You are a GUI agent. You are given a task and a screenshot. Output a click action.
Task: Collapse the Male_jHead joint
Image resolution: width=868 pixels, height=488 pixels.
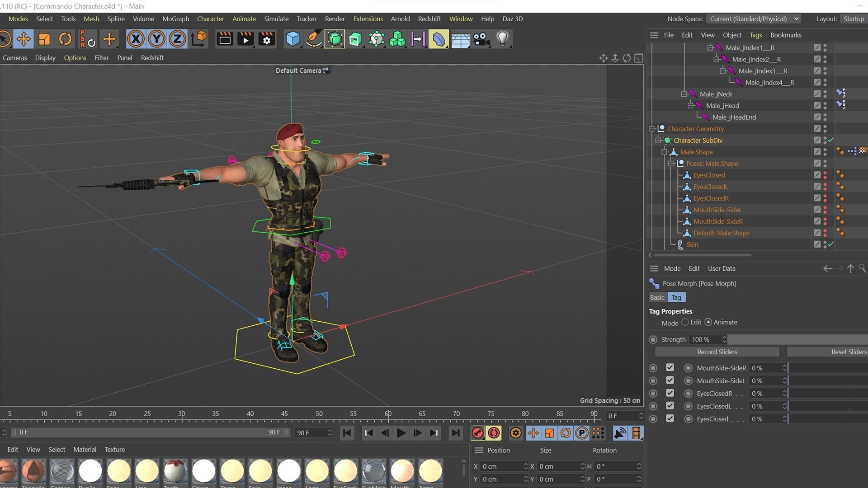point(690,106)
